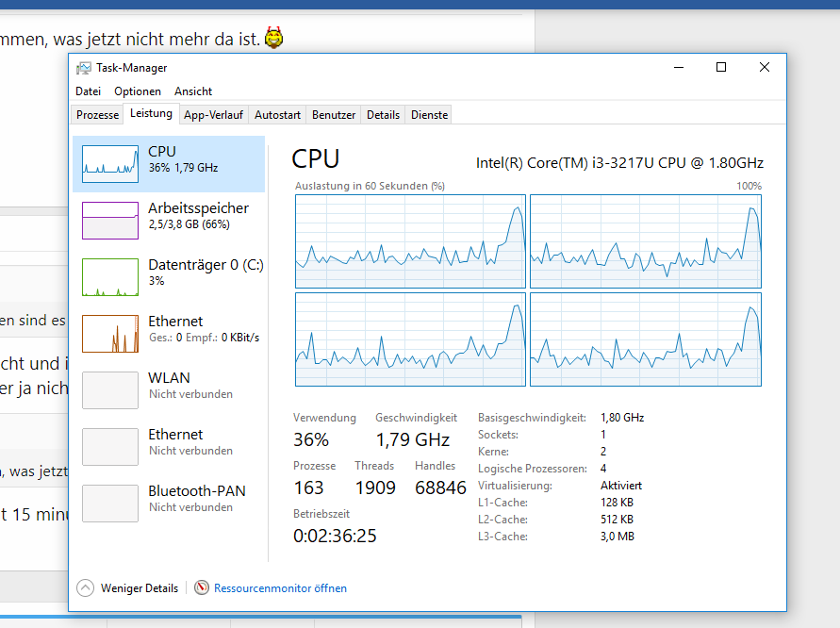Open the Optionen menu
The width and height of the screenshot is (840, 628).
pyautogui.click(x=137, y=91)
